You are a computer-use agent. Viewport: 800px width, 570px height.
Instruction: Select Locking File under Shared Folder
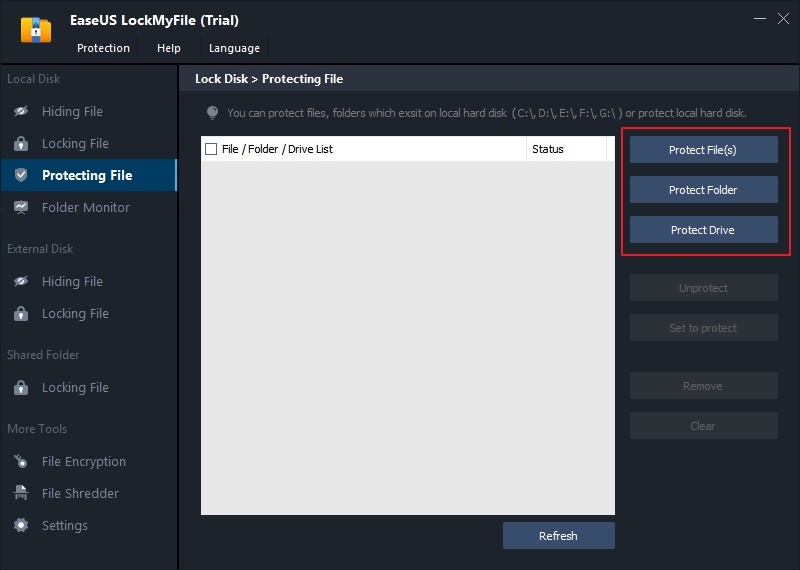coord(89,387)
